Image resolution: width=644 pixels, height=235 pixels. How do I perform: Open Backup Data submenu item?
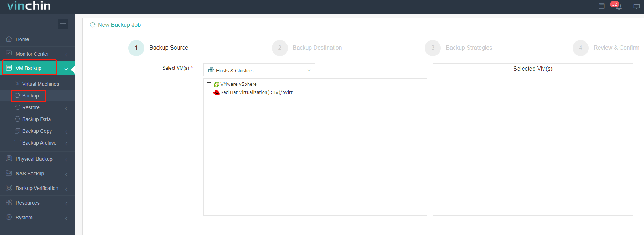point(38,119)
